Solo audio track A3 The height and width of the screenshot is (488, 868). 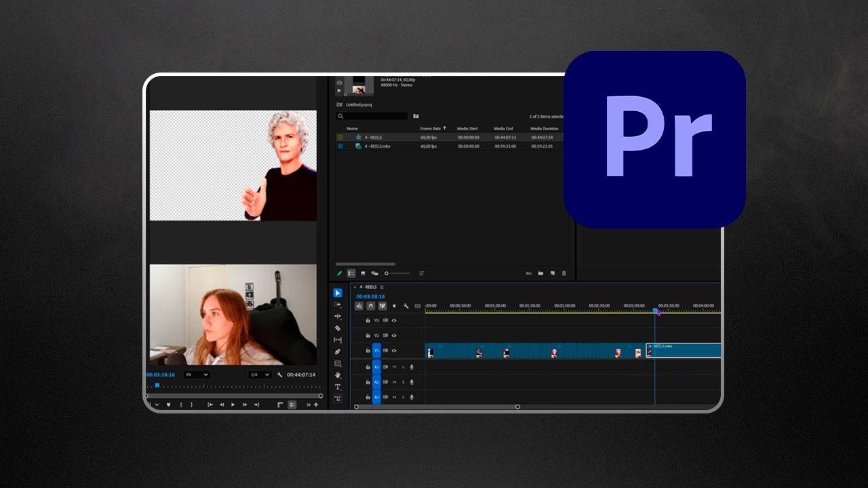click(x=402, y=396)
